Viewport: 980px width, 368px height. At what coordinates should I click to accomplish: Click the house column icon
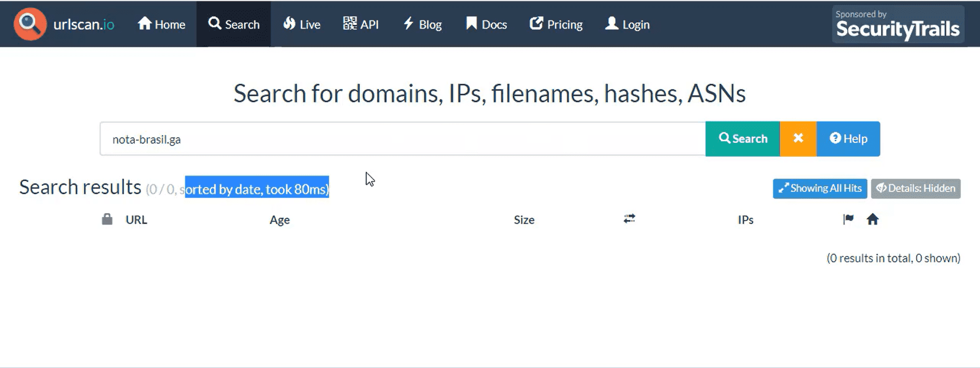pos(873,219)
